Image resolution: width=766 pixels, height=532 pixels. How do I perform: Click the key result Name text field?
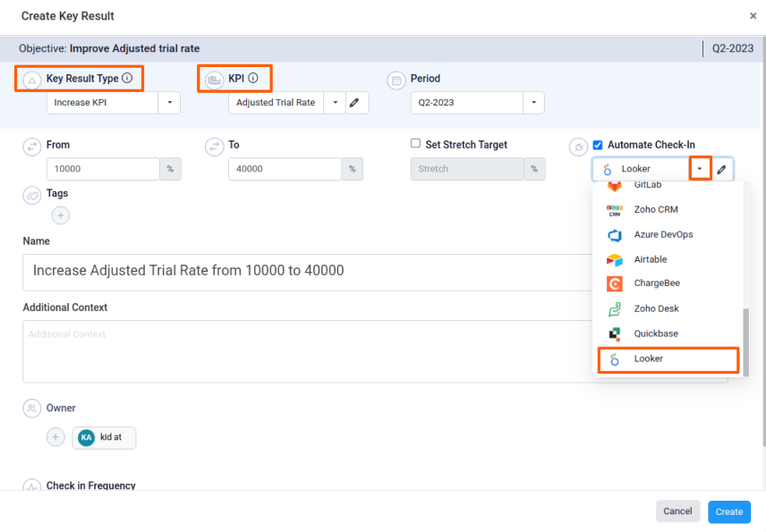tap(308, 273)
